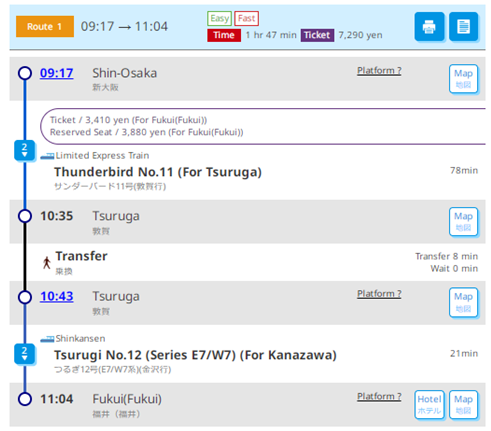491x431 pixels.
Task: Click the 78min duration text
Action: click(464, 170)
